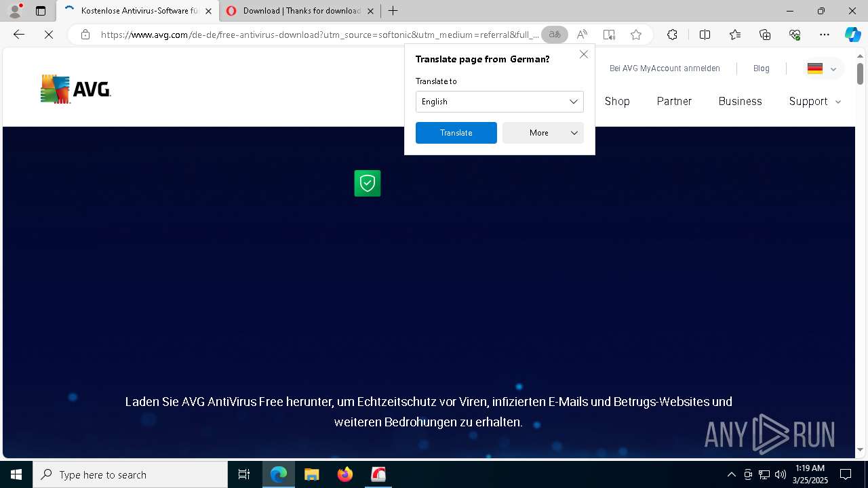Open the Shop menu item

tap(617, 102)
